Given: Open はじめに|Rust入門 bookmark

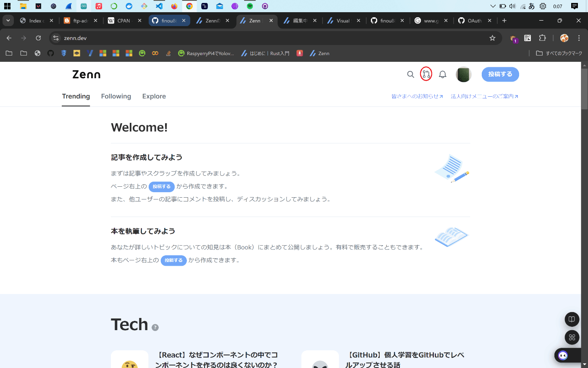Looking at the screenshot, I should point(265,53).
